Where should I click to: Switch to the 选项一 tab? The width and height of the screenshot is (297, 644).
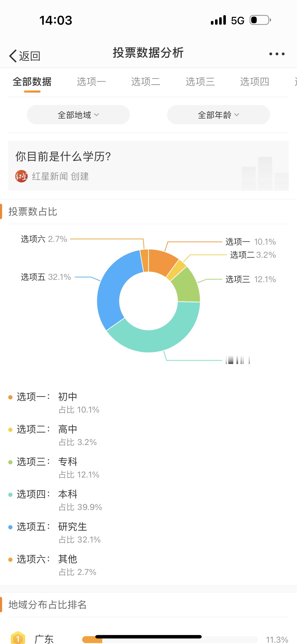[91, 82]
